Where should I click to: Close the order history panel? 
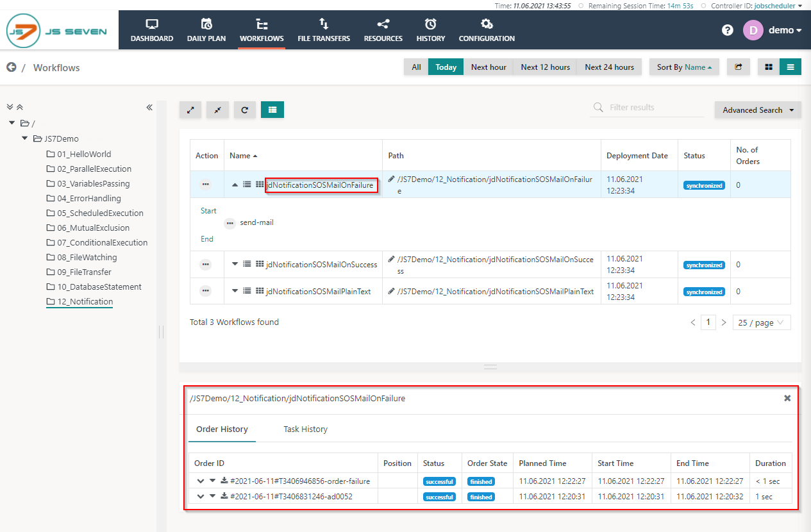pos(787,398)
